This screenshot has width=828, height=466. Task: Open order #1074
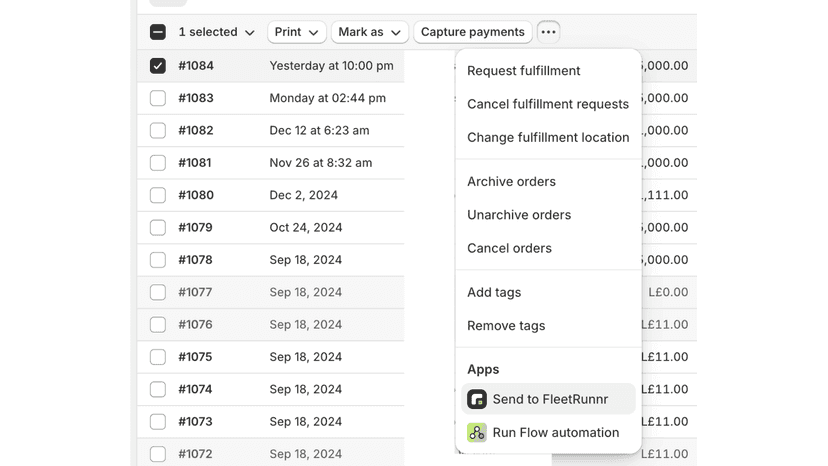pos(195,389)
